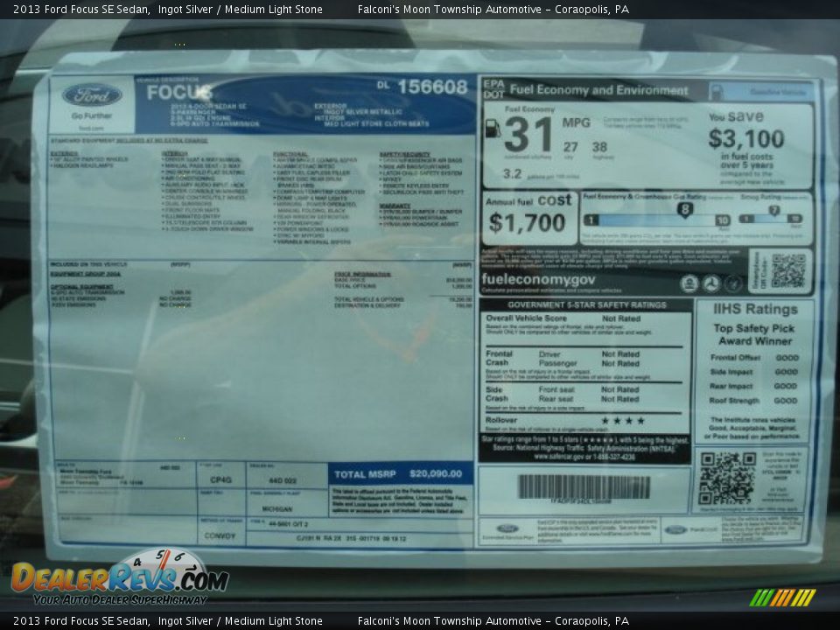Click the Gasoline Vehicle pump icon at top right
The width and height of the screenshot is (840, 630).
tap(717, 89)
